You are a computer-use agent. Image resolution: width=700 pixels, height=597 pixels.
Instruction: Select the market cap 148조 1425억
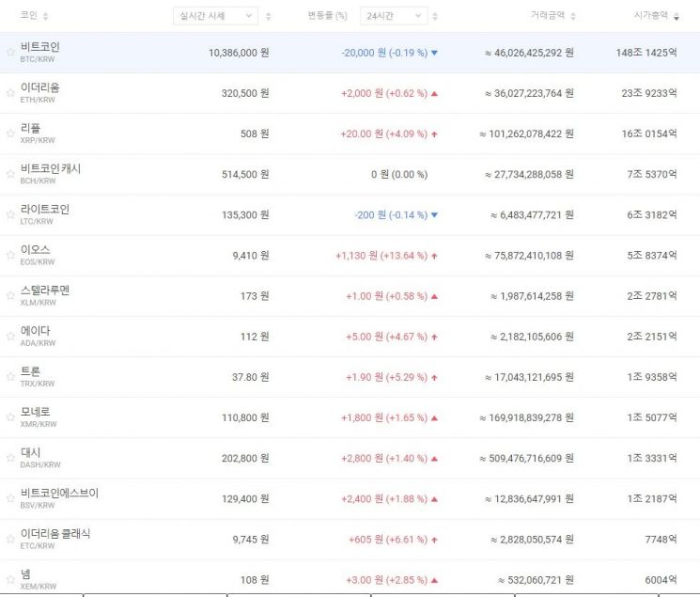(646, 53)
